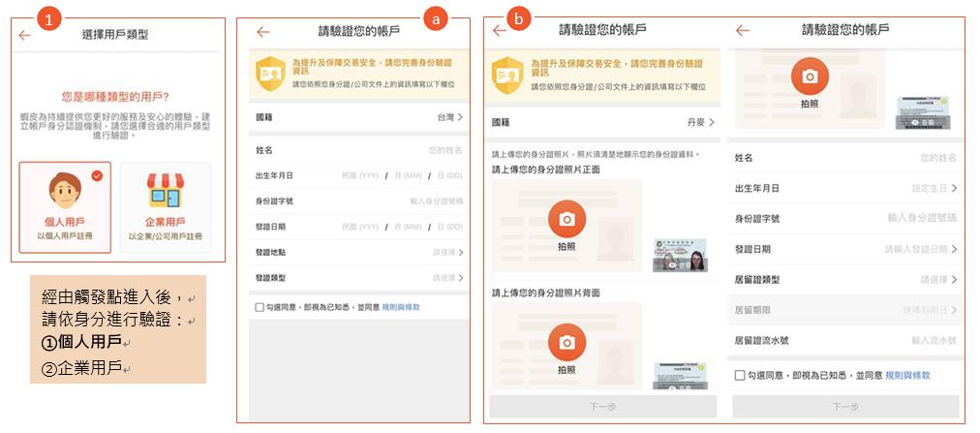Tap the 個人用戶 face avatar icon

[65, 191]
